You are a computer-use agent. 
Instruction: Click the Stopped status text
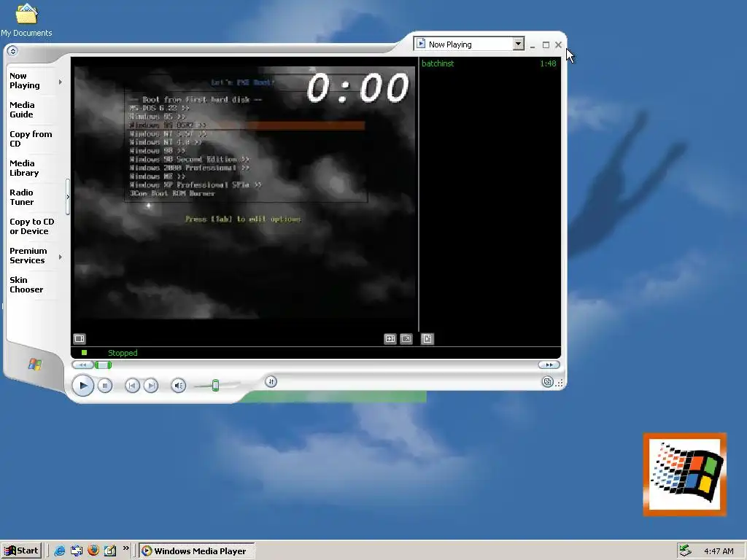pos(123,353)
